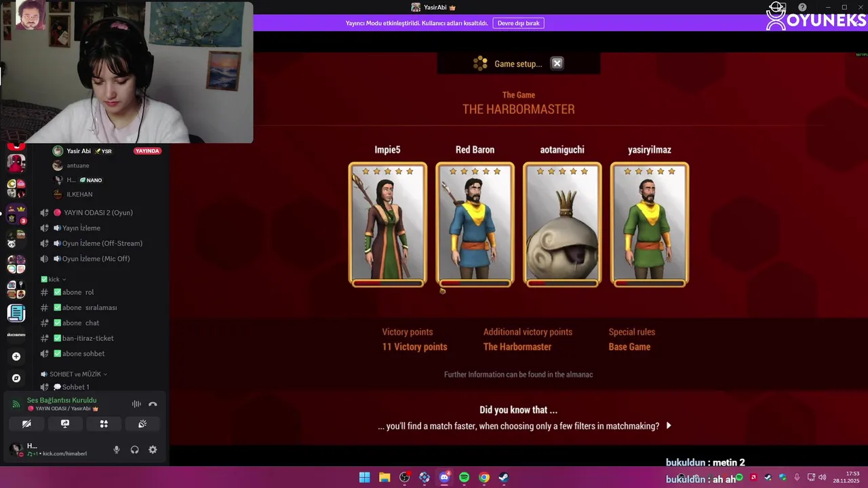The width and height of the screenshot is (868, 488).
Task: Toggle camera button in voice panel
Action: click(x=26, y=424)
